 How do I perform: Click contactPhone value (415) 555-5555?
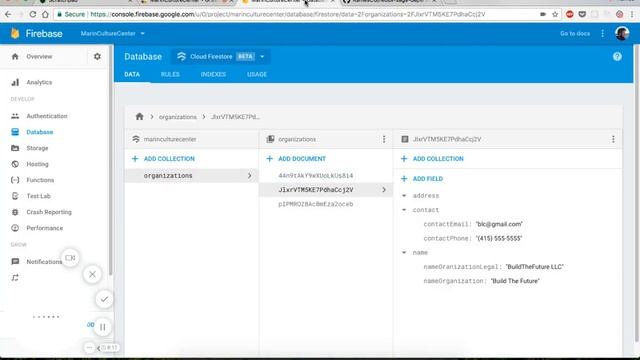[499, 238]
